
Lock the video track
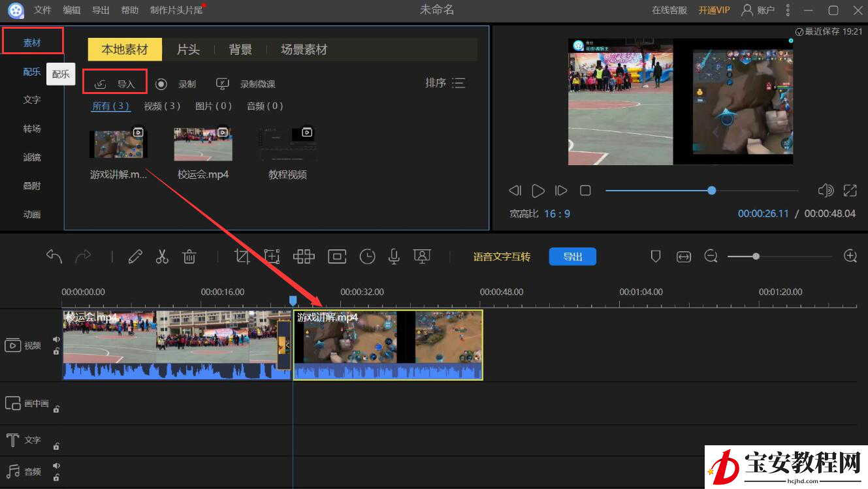pyautogui.click(x=56, y=351)
